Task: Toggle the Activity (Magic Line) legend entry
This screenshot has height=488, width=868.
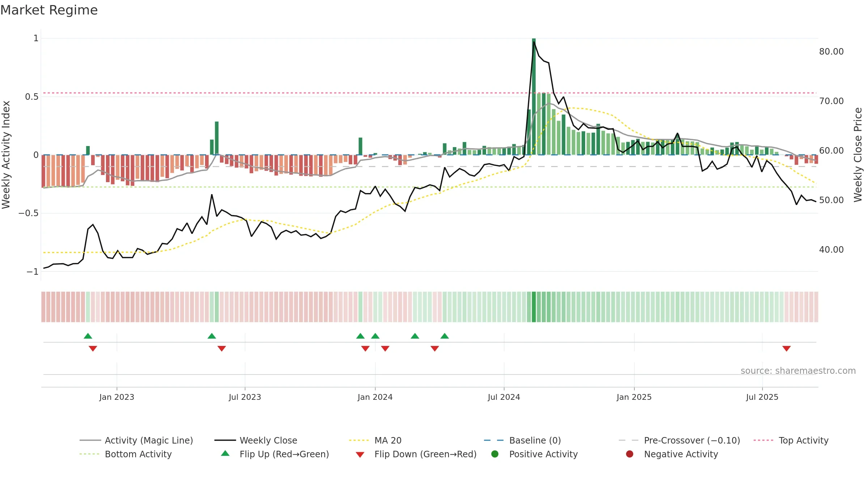Action: [136, 440]
